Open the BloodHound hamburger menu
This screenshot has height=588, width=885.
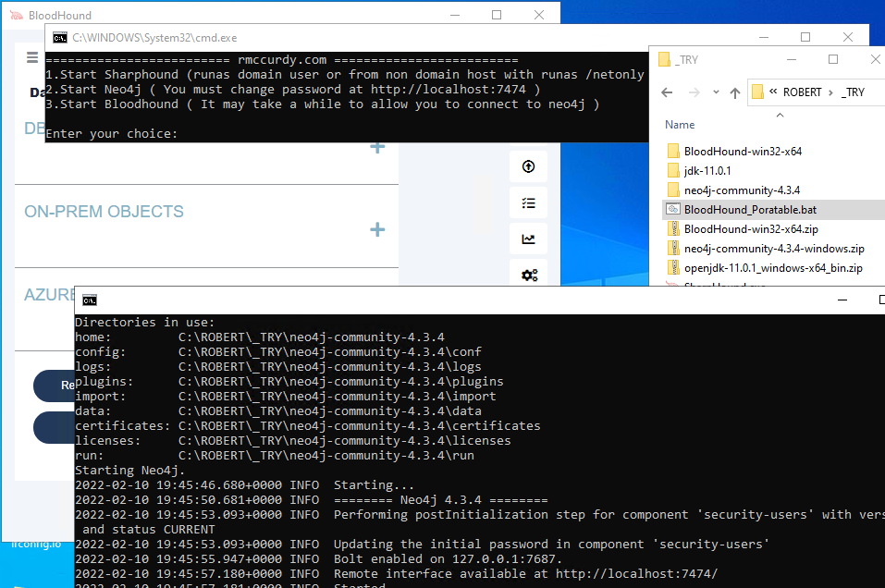[32, 57]
